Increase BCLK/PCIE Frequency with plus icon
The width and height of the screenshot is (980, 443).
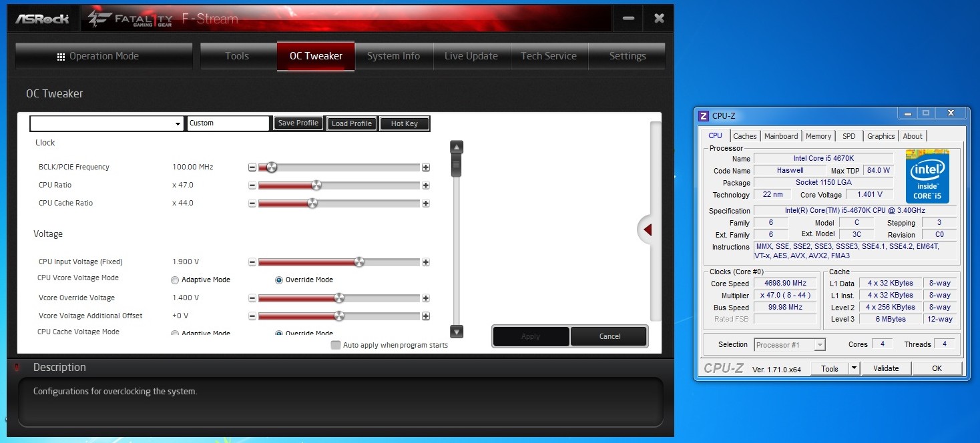pyautogui.click(x=425, y=167)
